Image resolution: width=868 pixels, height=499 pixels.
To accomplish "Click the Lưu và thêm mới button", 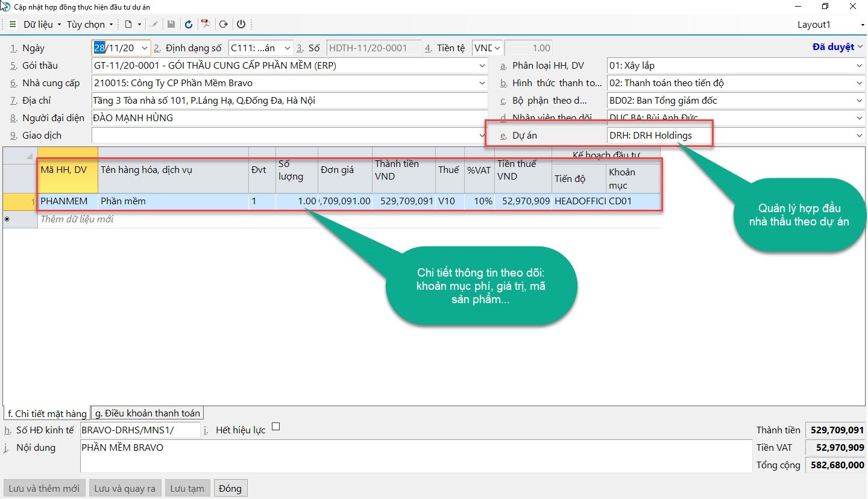I will click(x=44, y=488).
